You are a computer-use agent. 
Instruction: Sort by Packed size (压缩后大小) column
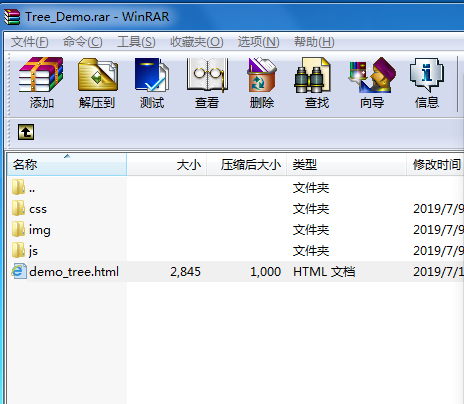tap(247, 164)
